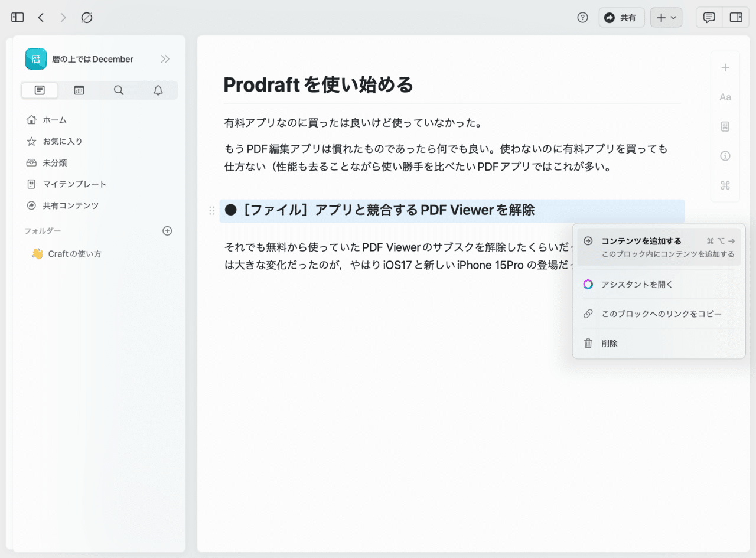Select the PDF Viewerを解除 heading block

click(452, 211)
